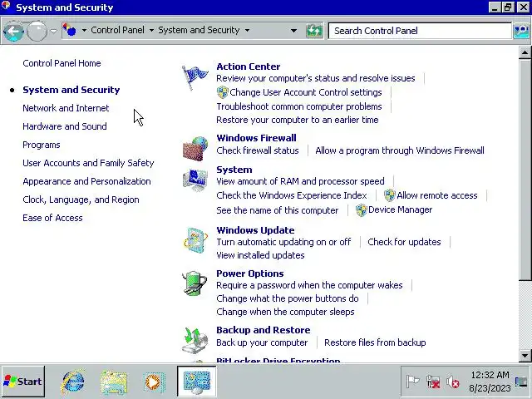Select User Accounts and Family Safety
The image size is (532, 399).
(88, 163)
